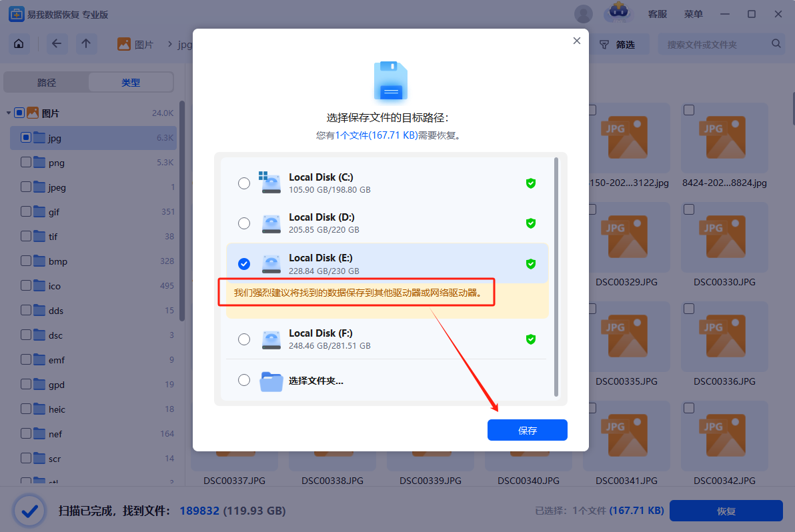Toggle the jpg folder checkbox

coord(26,137)
